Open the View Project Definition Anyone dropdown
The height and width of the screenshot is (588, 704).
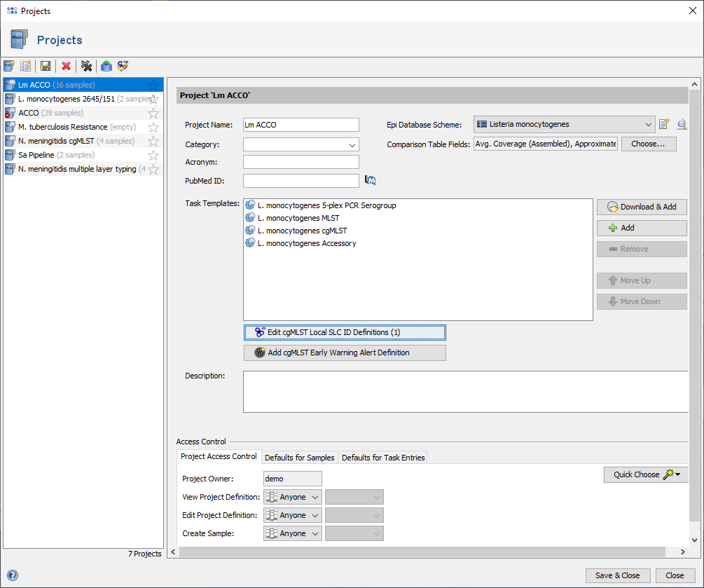coord(292,497)
